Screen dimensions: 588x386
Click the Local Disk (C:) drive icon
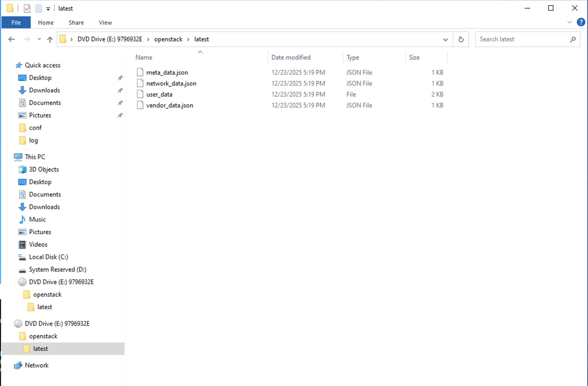click(22, 257)
